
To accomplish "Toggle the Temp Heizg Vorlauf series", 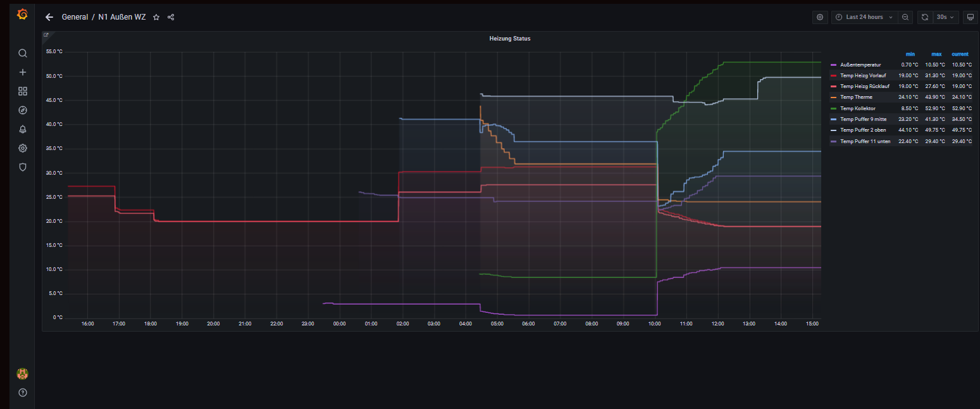I will 863,75.
